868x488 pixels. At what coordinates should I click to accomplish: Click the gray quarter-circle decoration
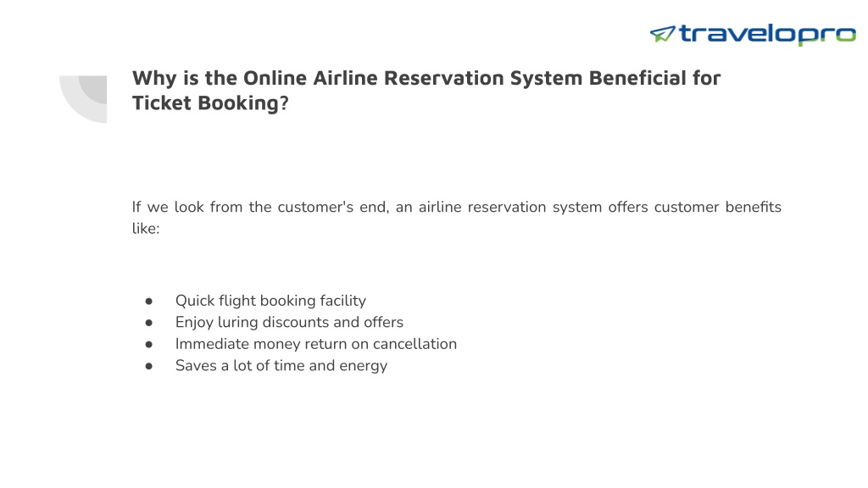(83, 99)
